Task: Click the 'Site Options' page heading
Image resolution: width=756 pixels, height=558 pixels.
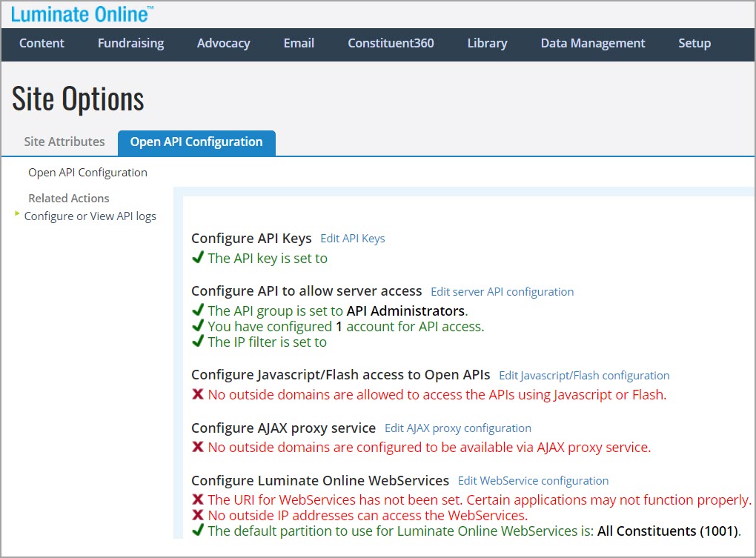Action: click(x=78, y=99)
